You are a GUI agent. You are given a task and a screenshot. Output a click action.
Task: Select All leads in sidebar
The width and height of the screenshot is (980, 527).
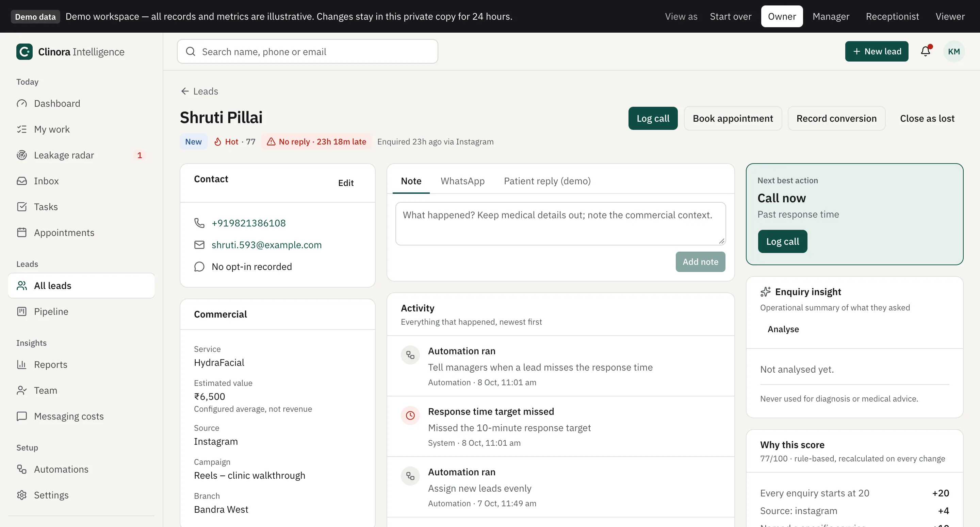point(81,286)
